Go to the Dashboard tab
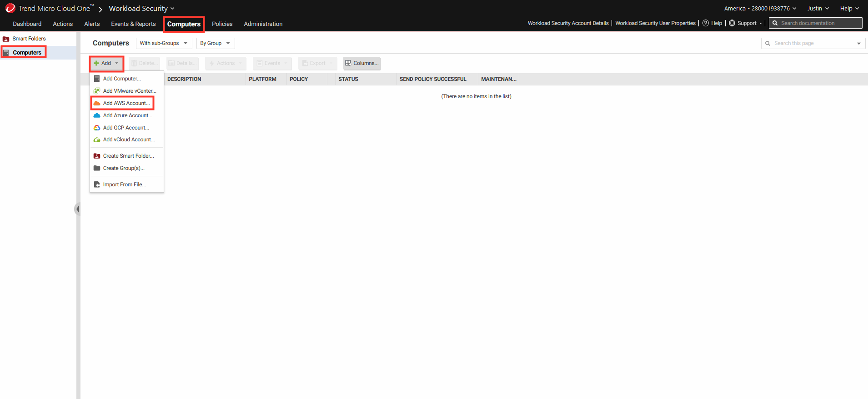The width and height of the screenshot is (868, 399). [x=27, y=24]
